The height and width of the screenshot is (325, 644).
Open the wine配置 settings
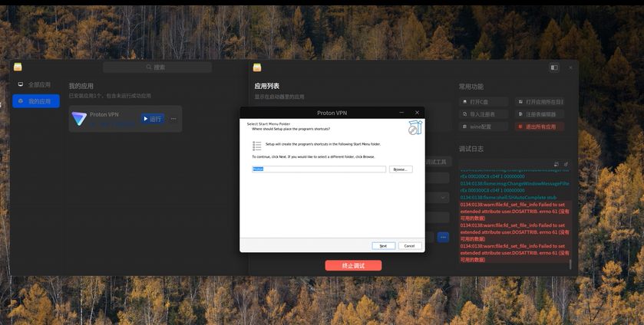[x=484, y=126]
